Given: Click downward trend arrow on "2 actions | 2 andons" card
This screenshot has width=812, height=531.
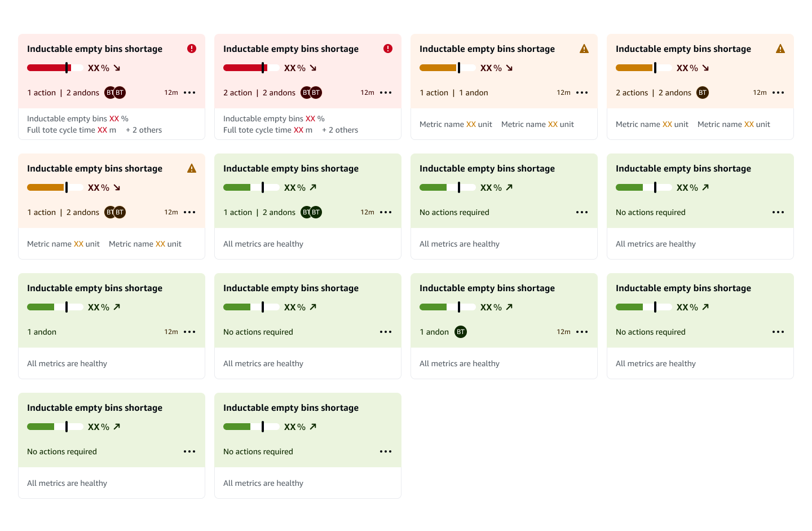Looking at the screenshot, I should coord(705,68).
